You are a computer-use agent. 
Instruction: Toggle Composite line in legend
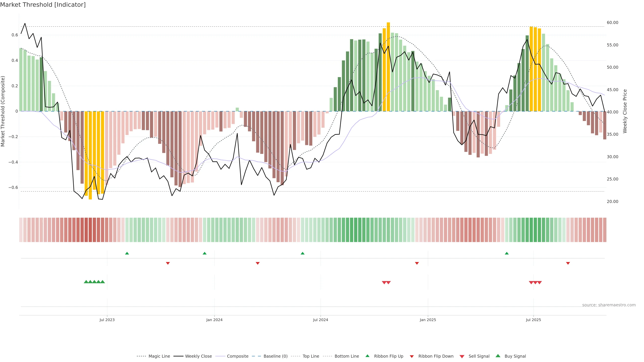click(237, 356)
